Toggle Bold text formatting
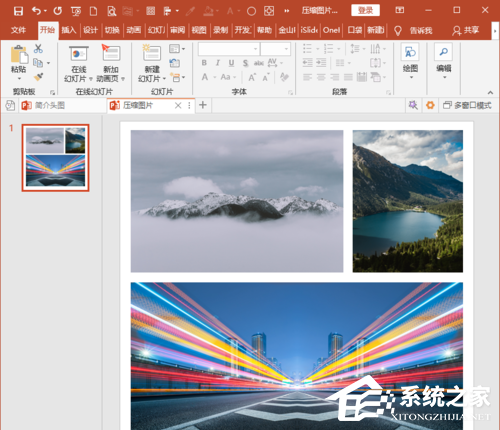The width and height of the screenshot is (500, 430). click(204, 63)
